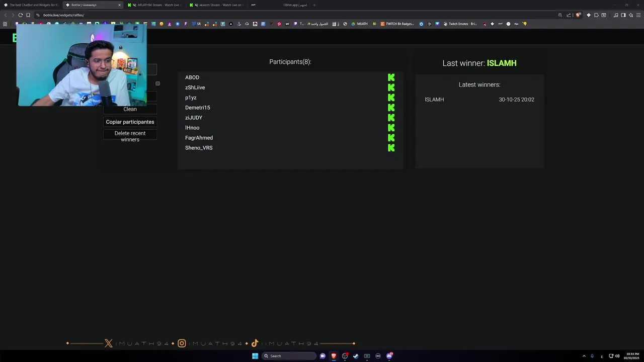Click the Kick icon beside Sheno_VRS

coord(391,148)
